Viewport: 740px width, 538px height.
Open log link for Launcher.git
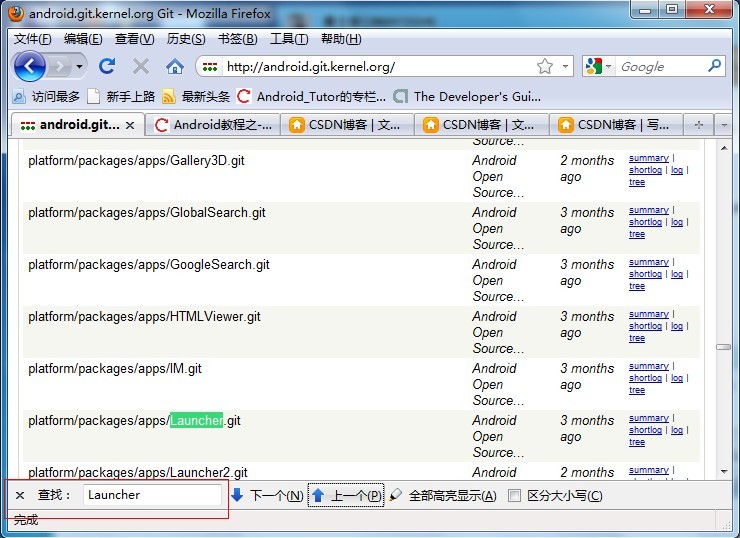tap(677, 430)
